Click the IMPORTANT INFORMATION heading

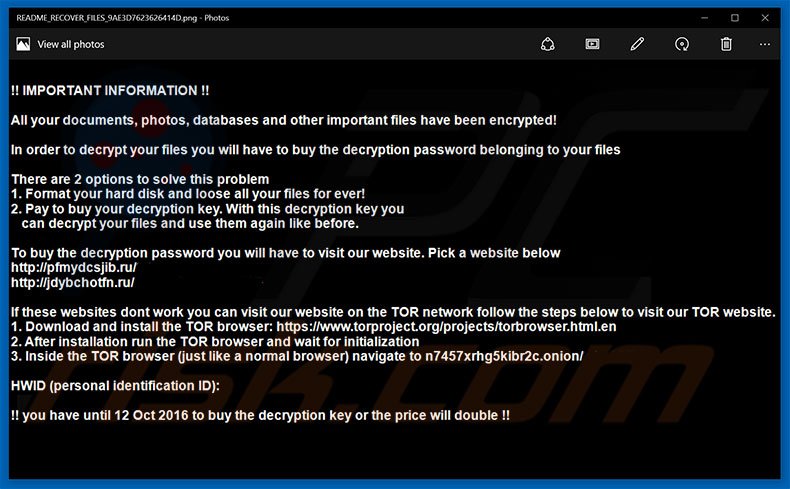click(x=110, y=91)
